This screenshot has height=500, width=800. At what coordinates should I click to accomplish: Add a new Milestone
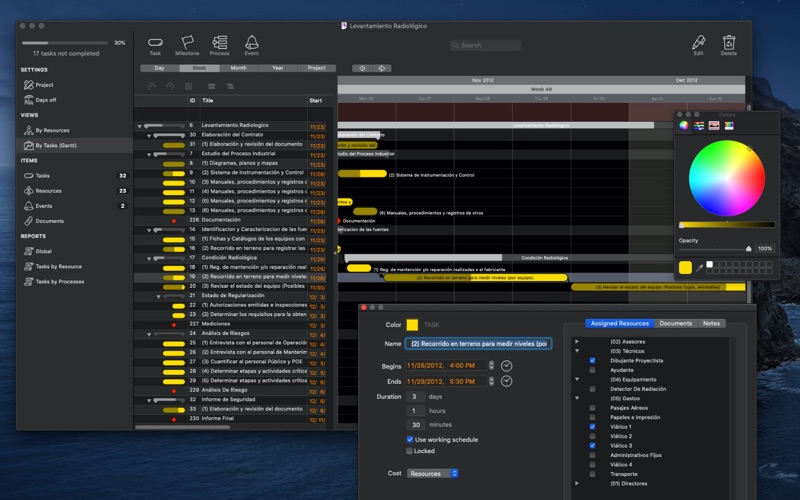point(187,45)
